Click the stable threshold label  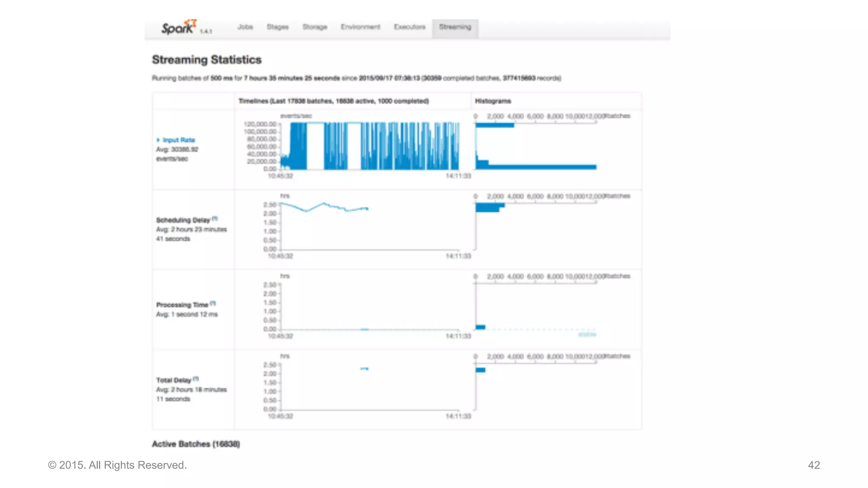tap(587, 335)
